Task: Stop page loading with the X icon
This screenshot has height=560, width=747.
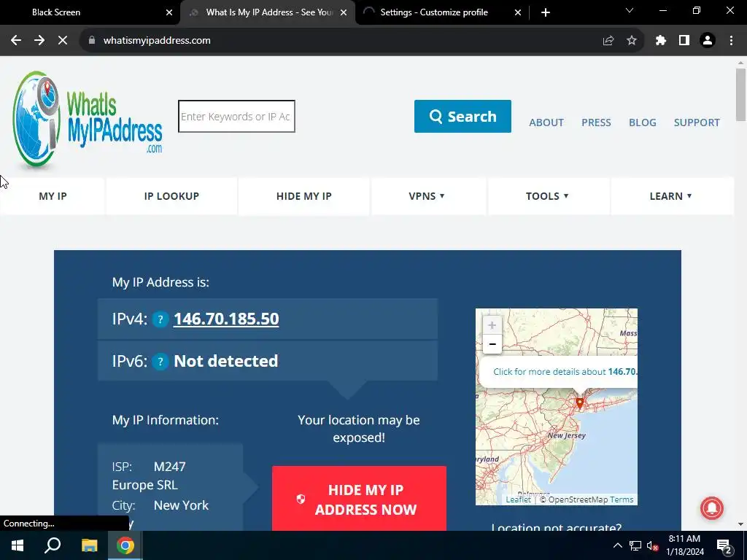Action: pos(63,41)
